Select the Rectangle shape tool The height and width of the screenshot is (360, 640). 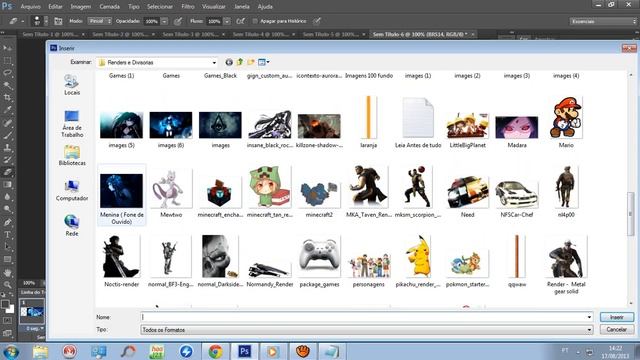(x=7, y=260)
